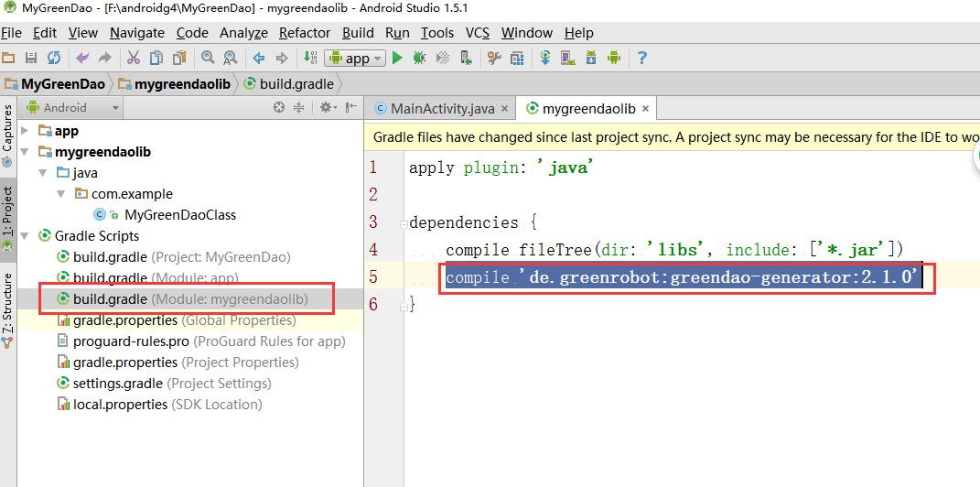The image size is (980, 487).
Task: Click the Scroll from Source target icon
Action: [x=279, y=107]
